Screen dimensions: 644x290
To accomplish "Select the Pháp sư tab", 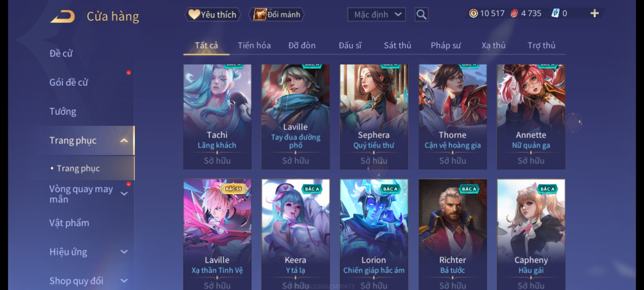I will (446, 45).
